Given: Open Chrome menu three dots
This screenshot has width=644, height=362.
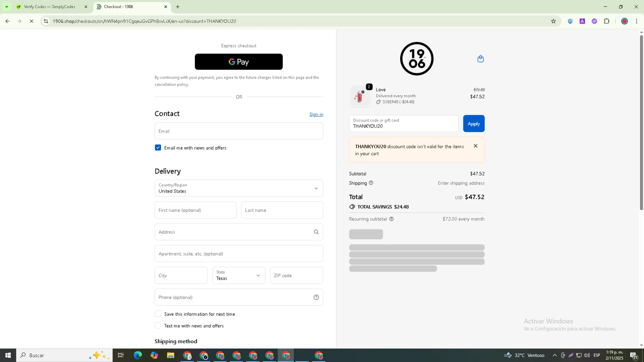Looking at the screenshot, I should click(637, 21).
